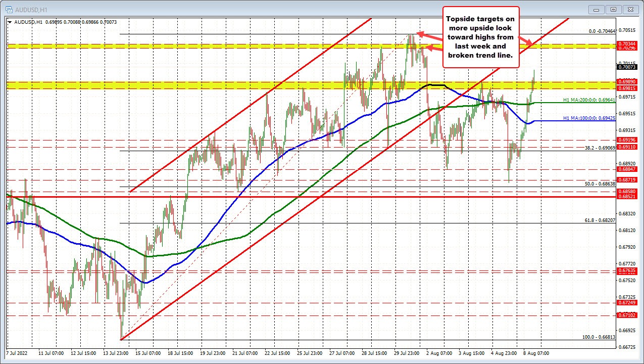The image size is (644, 364).
Task: Restore the chart window size
Action: (x=614, y=9)
